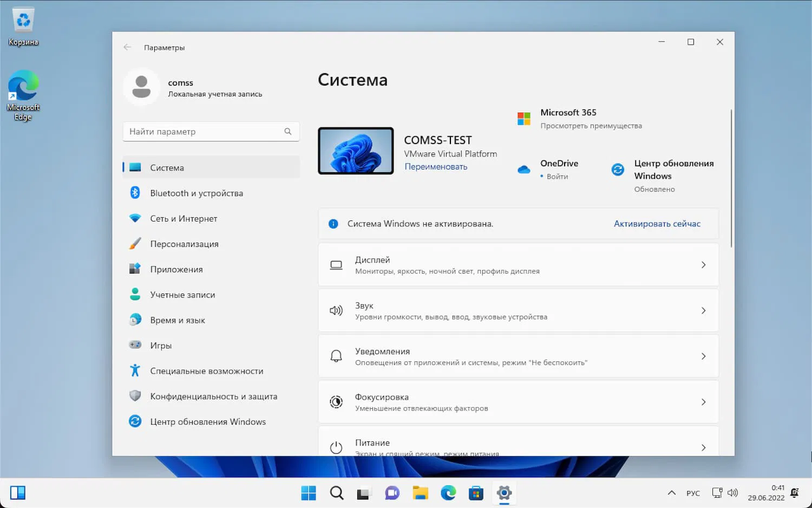Click the Переименовать link
The image size is (812, 508).
coord(436,167)
